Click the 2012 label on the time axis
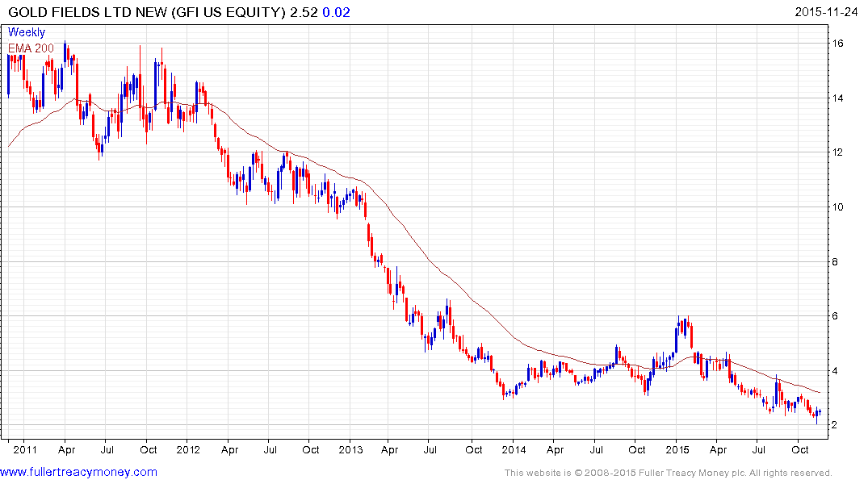Screen dimensions: 868x484 [x=187, y=449]
